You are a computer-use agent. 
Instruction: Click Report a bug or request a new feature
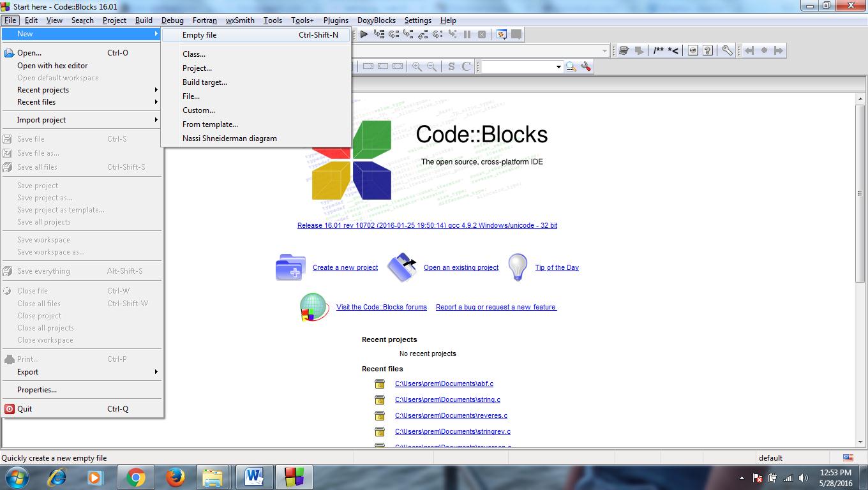(496, 307)
